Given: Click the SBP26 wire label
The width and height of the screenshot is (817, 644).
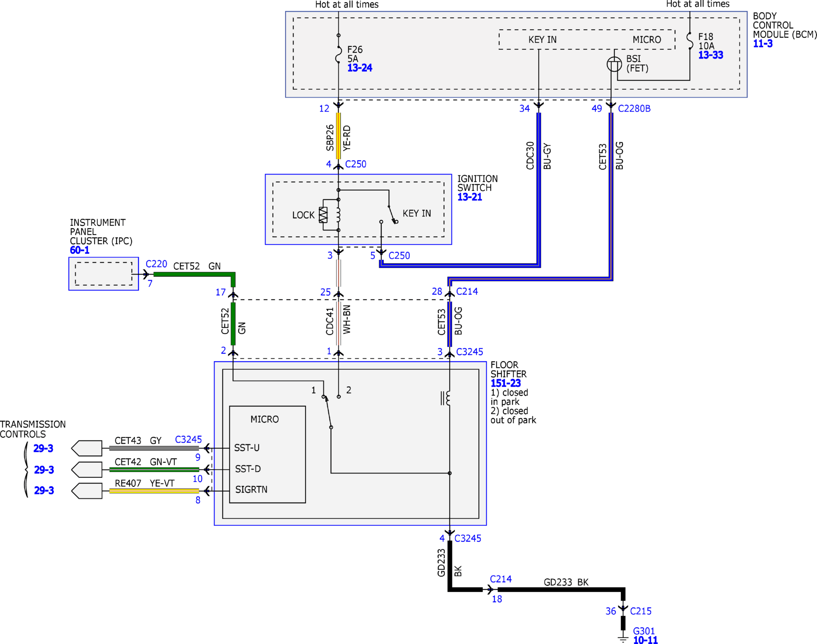Looking at the screenshot, I should (330, 137).
